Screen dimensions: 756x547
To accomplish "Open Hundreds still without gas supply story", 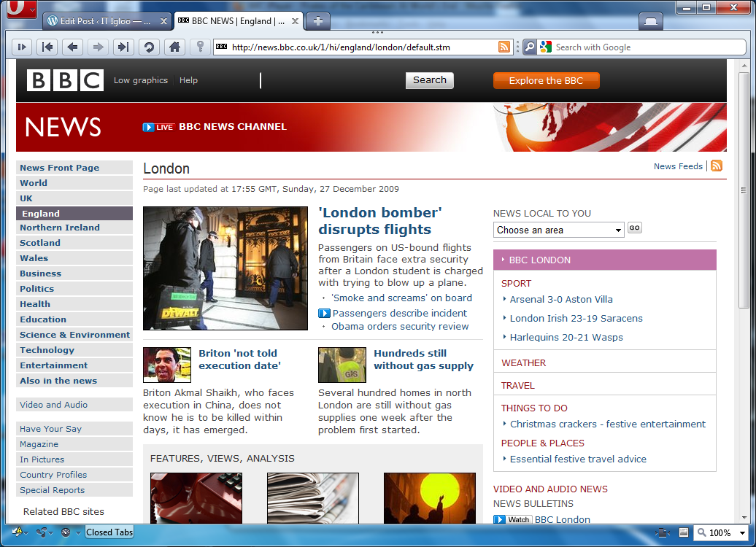I will click(423, 360).
